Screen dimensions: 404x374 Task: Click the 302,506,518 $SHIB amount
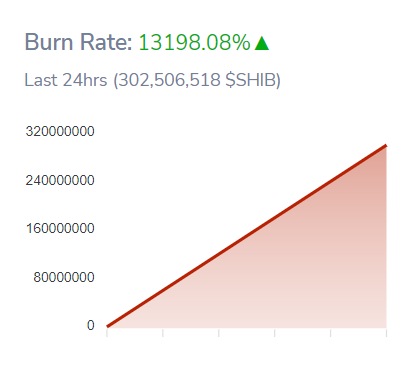tap(197, 80)
